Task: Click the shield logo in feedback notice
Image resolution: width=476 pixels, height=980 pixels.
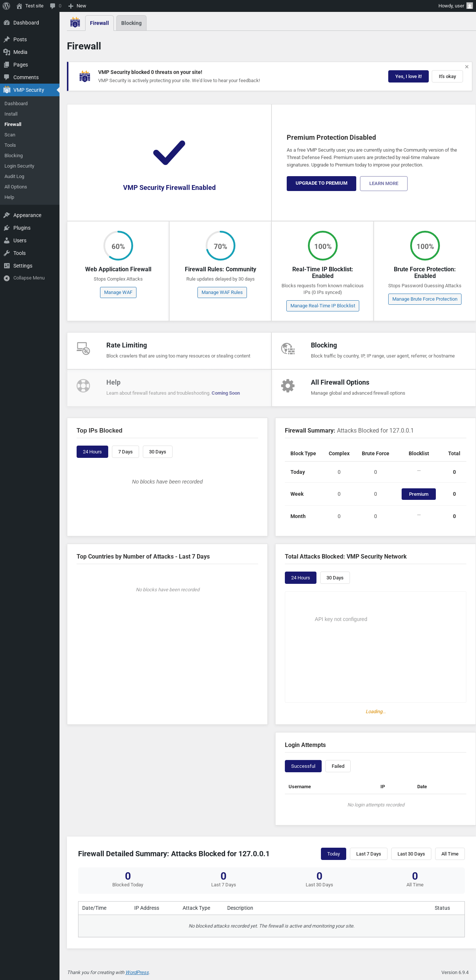Action: click(85, 76)
